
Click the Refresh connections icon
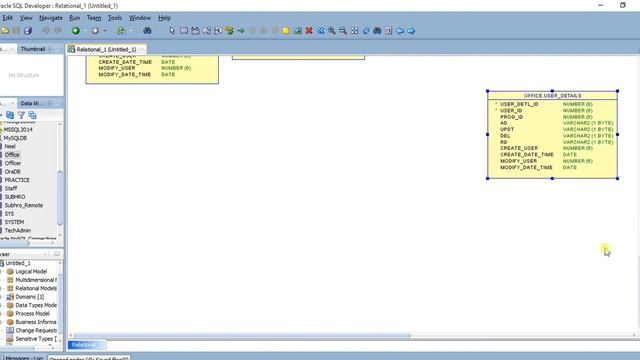point(10,116)
